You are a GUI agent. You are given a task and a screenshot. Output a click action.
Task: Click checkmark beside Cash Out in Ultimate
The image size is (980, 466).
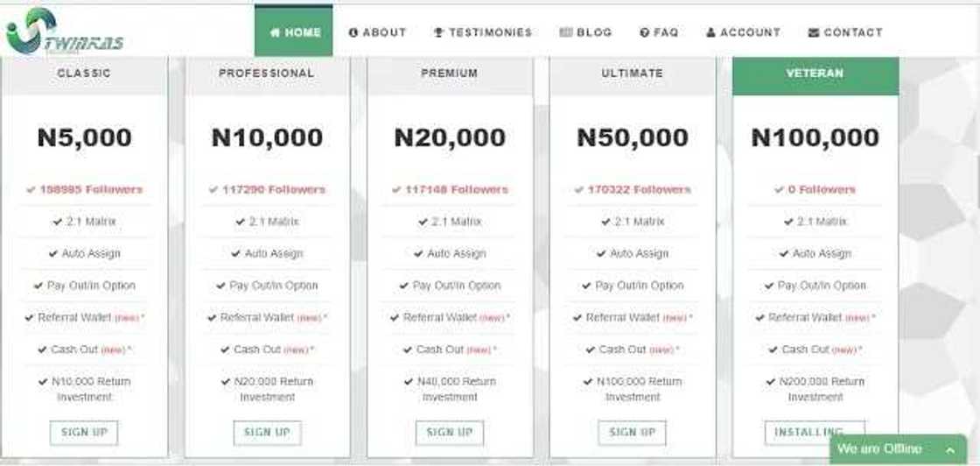pos(591,349)
